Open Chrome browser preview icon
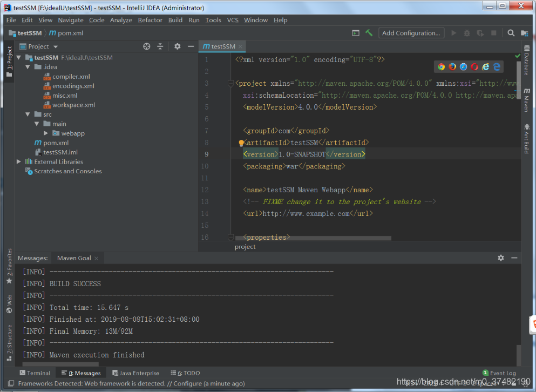 (442, 67)
